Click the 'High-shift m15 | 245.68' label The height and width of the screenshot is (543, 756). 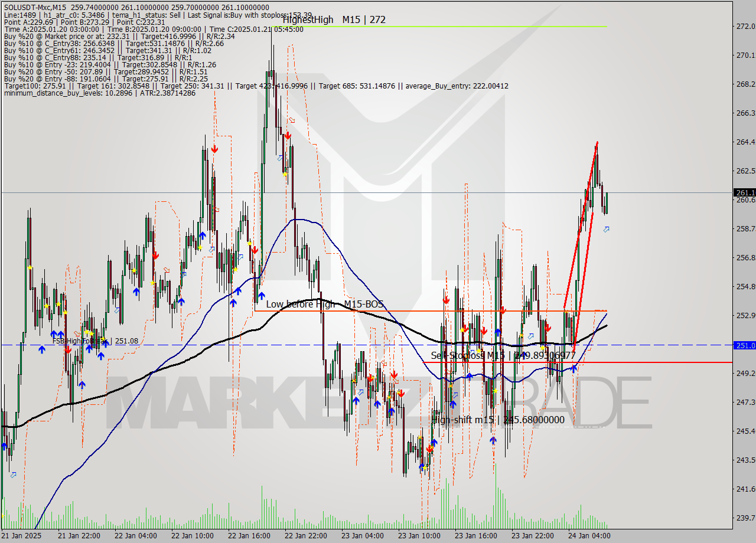[x=498, y=420]
